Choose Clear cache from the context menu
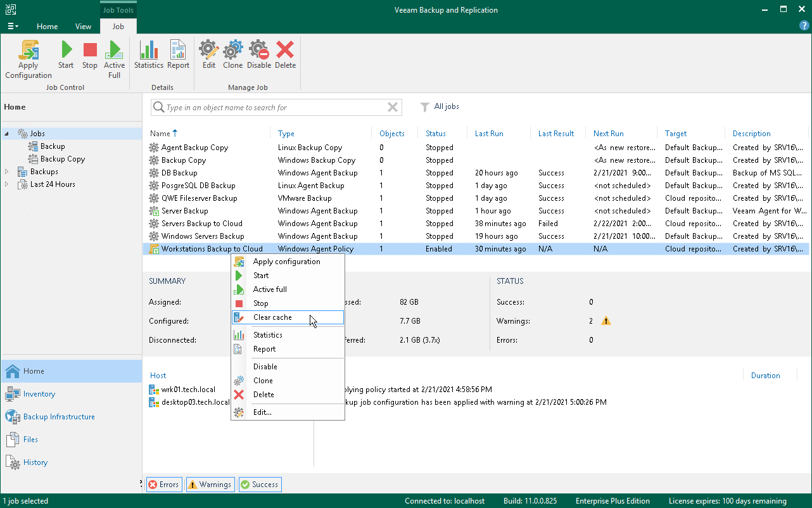812x508 pixels. (288, 317)
